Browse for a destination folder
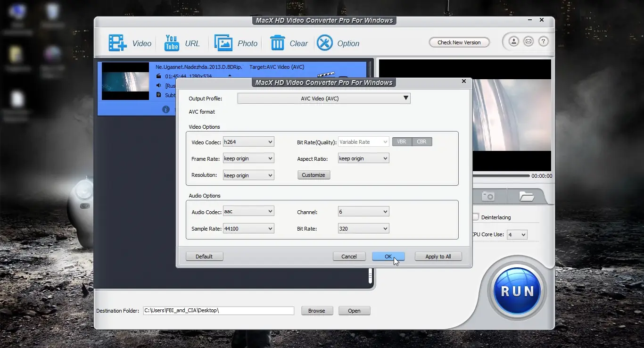The height and width of the screenshot is (348, 644). (317, 311)
